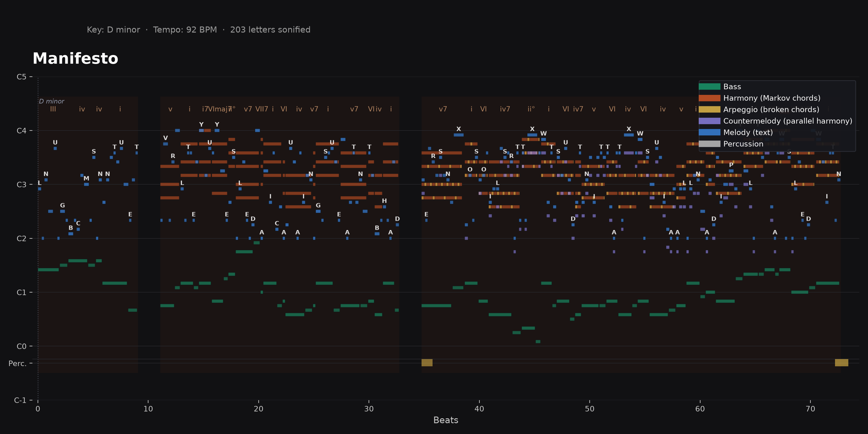The image size is (868, 434).
Task: Select the orange Harmony legend swatch
Action: pos(709,98)
